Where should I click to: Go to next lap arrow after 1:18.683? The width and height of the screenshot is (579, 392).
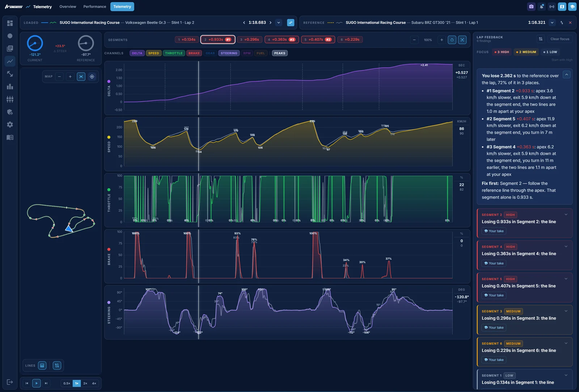click(x=270, y=22)
